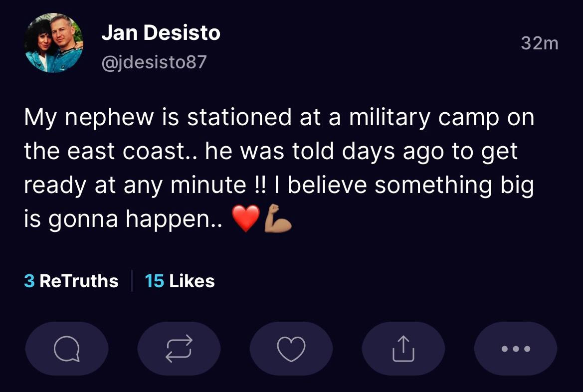The image size is (583, 392).
Task: Tap the reply speech bubble icon
Action: (x=66, y=349)
